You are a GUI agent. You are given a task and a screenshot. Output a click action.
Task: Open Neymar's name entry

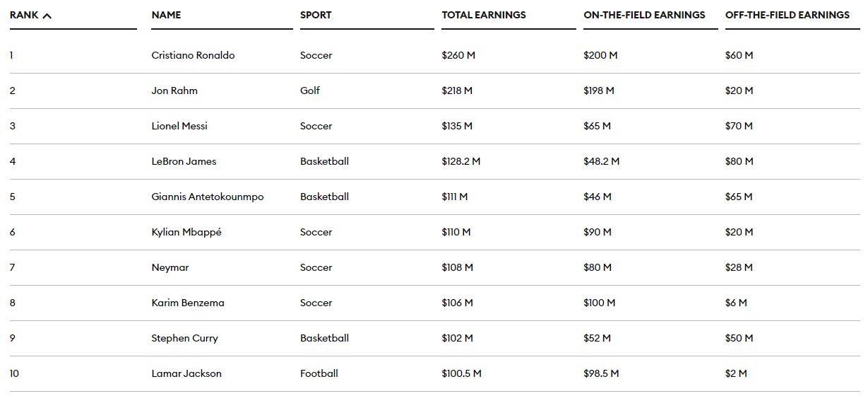pos(170,267)
